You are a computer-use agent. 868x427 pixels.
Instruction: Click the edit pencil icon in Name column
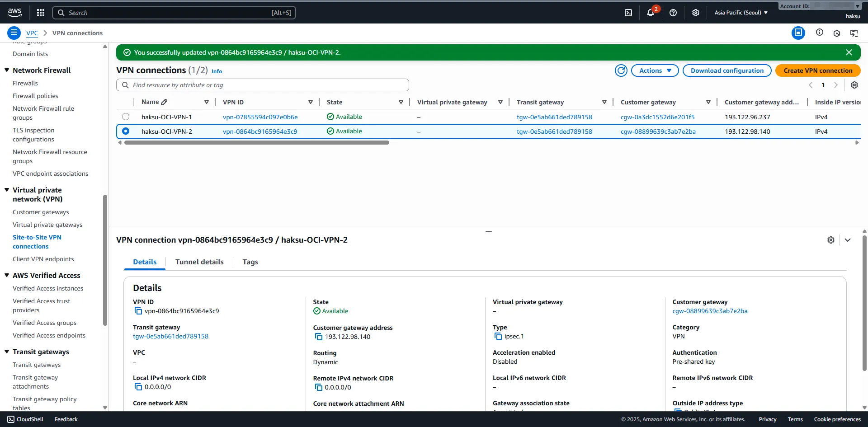point(164,102)
